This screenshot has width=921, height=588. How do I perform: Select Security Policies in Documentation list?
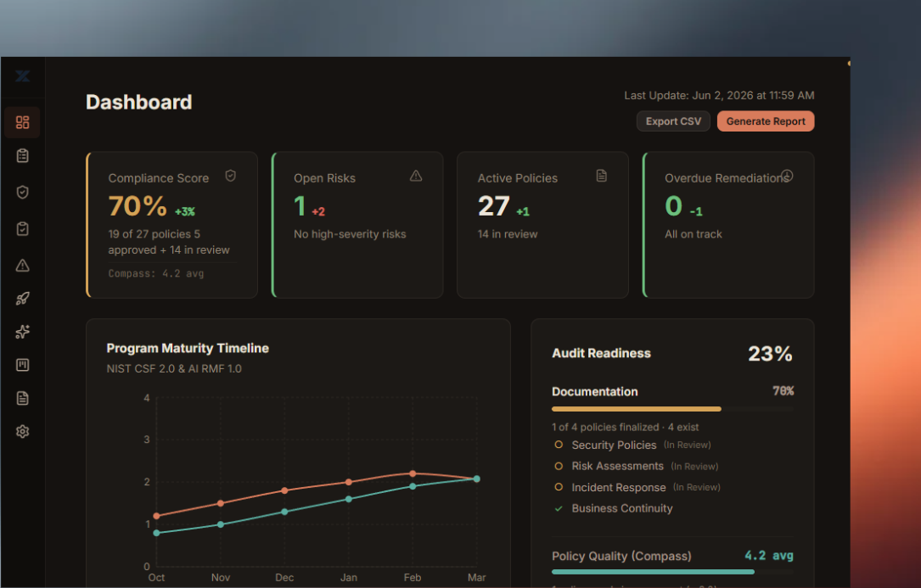pos(614,445)
